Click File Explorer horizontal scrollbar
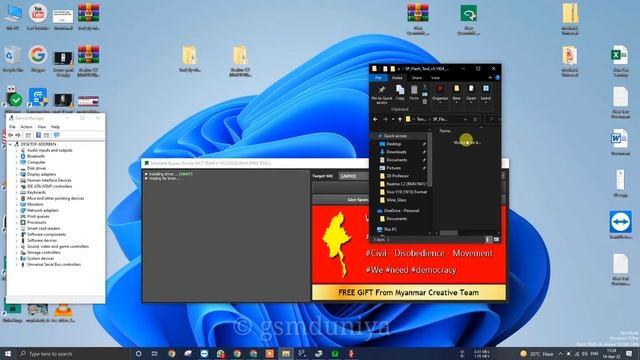Screen dimensions: 640x360 (x=449, y=233)
